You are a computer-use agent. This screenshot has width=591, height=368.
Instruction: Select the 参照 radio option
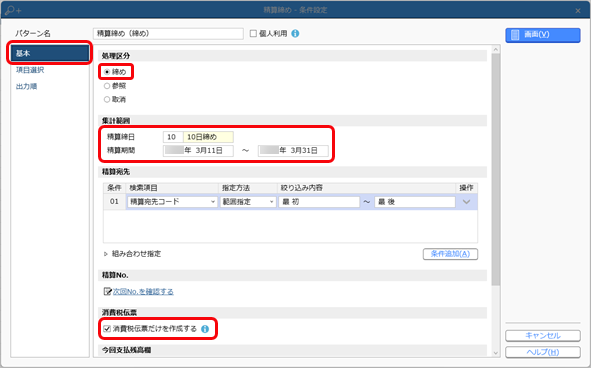pyautogui.click(x=107, y=86)
